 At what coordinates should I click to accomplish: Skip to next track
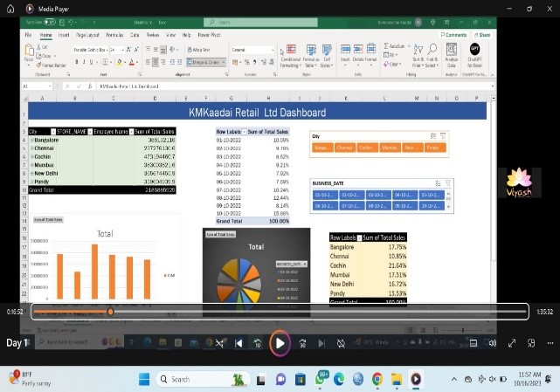coord(321,343)
